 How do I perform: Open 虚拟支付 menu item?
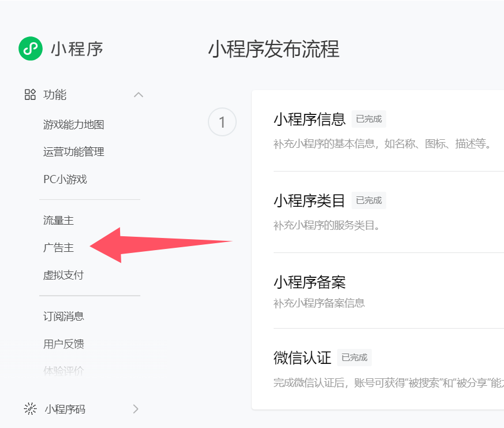[x=64, y=275]
